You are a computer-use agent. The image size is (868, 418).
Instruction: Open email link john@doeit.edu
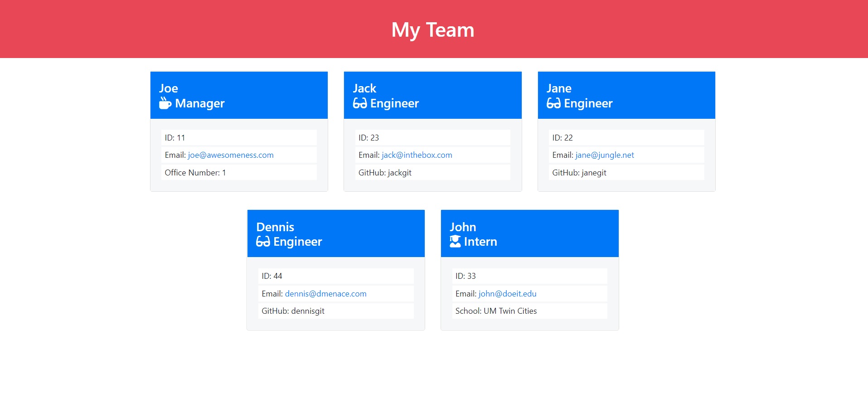[x=508, y=294]
